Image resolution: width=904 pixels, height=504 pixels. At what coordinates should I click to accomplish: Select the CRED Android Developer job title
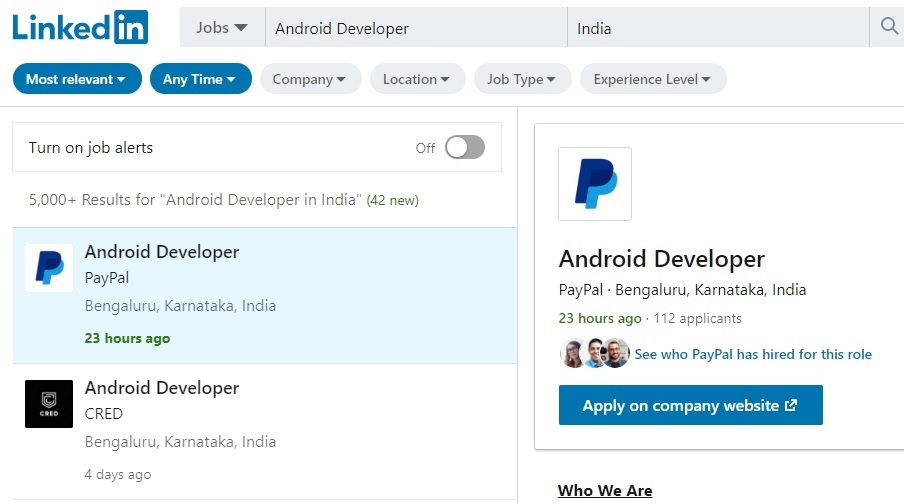162,388
